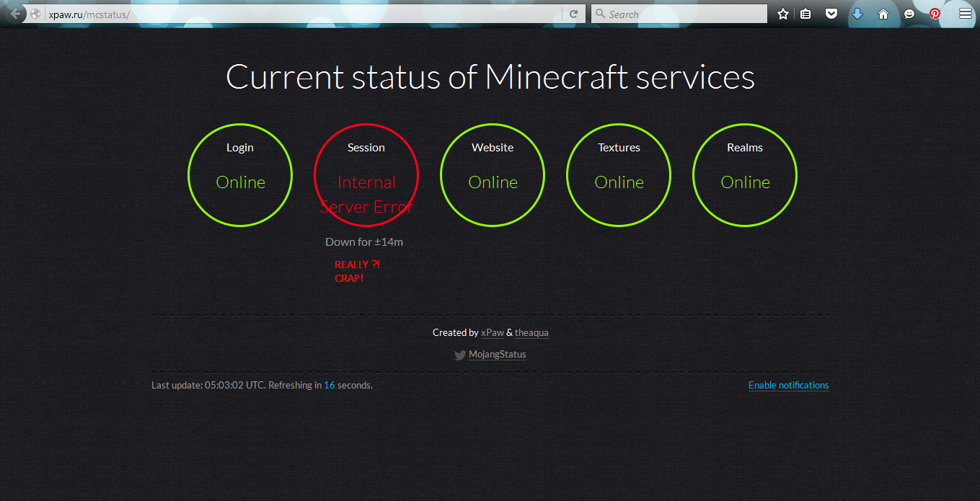
Task: Open the chat smiley icon
Action: [909, 14]
